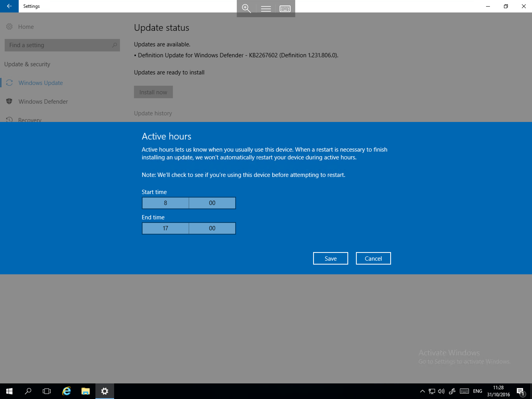Image resolution: width=532 pixels, height=399 pixels.
Task: Click the Install now button
Action: (x=153, y=92)
